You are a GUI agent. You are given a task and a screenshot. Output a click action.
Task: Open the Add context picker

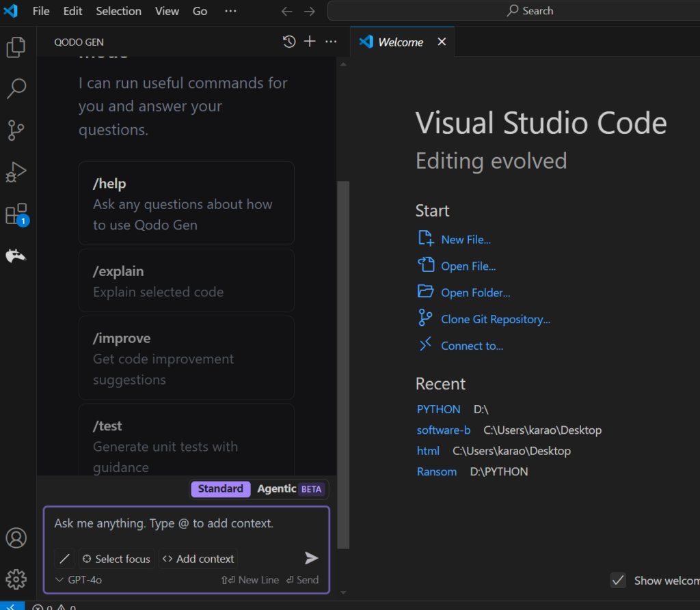tap(198, 559)
